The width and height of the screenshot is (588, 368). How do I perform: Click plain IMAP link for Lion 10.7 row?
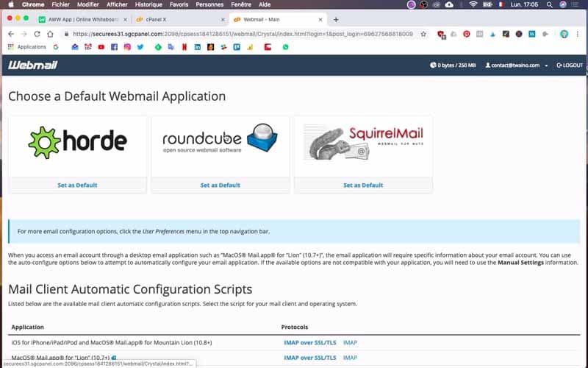tap(351, 358)
